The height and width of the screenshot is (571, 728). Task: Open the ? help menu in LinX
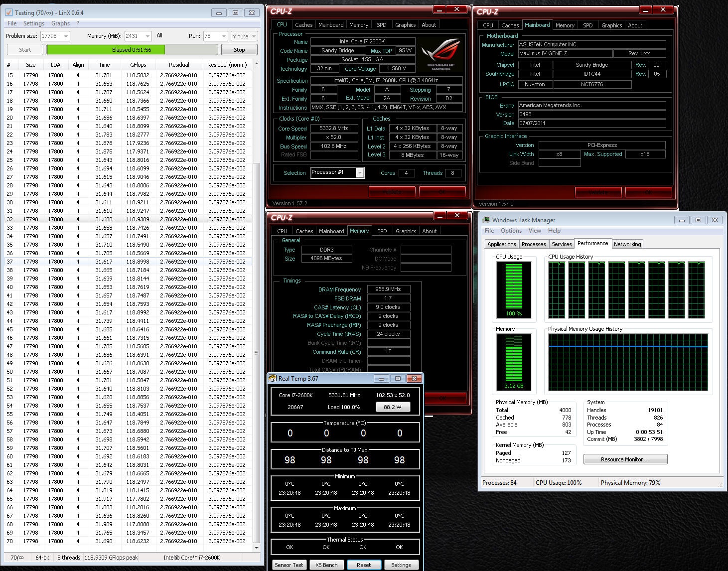(78, 23)
